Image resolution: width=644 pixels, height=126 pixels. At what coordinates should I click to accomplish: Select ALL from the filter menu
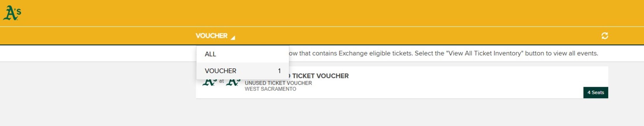coord(210,54)
